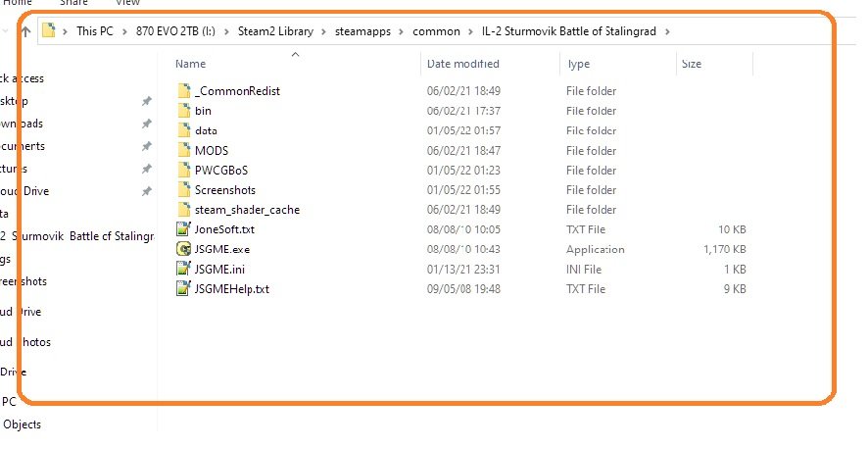Sort by the Type column header
The image size is (868, 449).
tap(578, 64)
